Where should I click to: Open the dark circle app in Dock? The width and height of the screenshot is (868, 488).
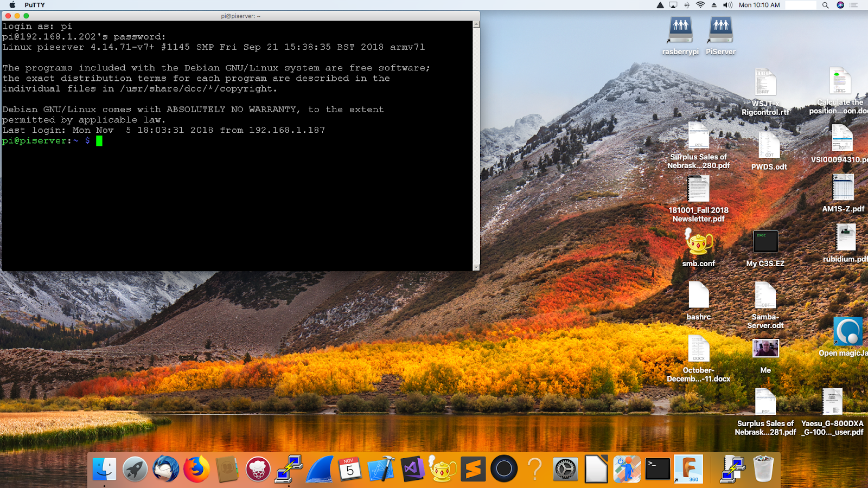pyautogui.click(x=504, y=469)
